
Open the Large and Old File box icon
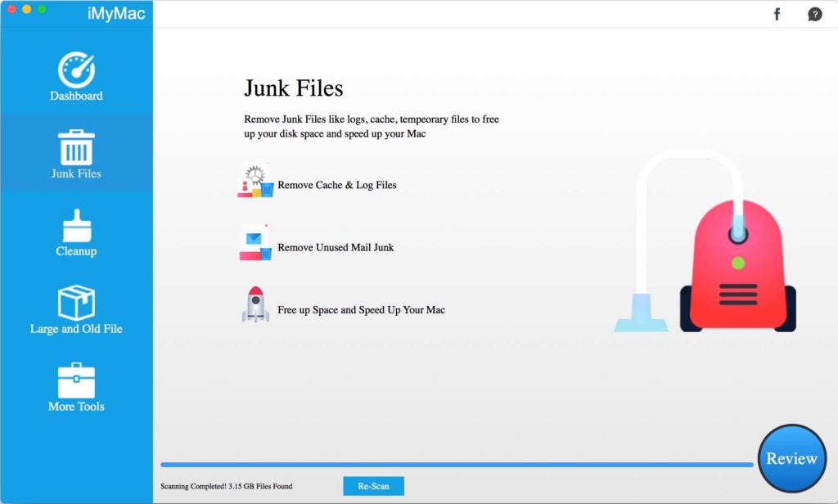coord(76,303)
